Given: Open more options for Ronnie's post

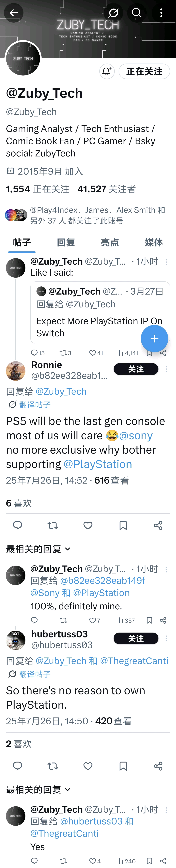Looking at the screenshot, I should click(x=166, y=369).
